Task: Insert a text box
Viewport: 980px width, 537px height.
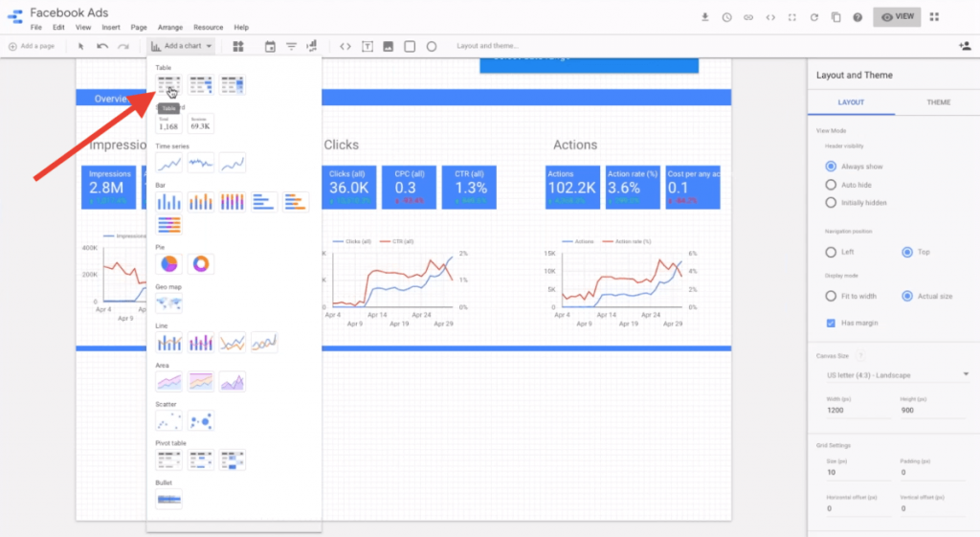Action: pos(367,46)
